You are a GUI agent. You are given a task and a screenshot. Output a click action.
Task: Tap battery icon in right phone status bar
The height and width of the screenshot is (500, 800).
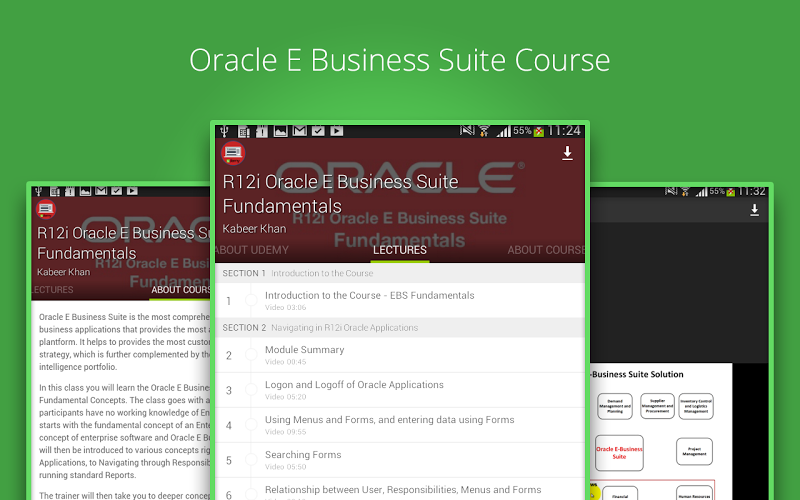(x=731, y=192)
